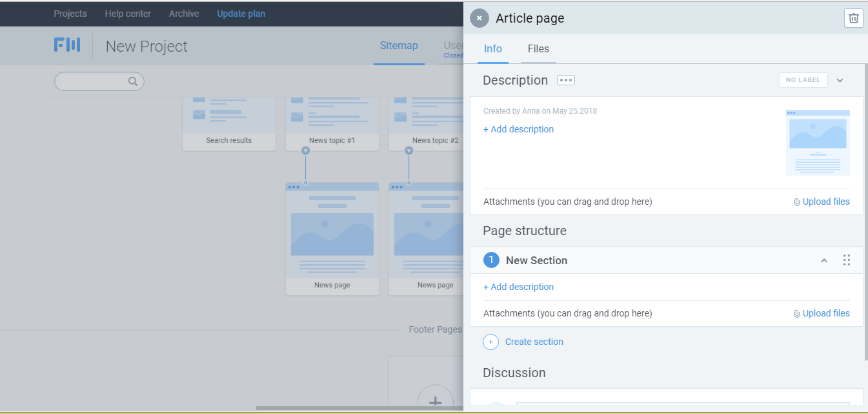Click the page template thumbnail preview
This screenshot has width=868, height=414.
pyautogui.click(x=818, y=142)
